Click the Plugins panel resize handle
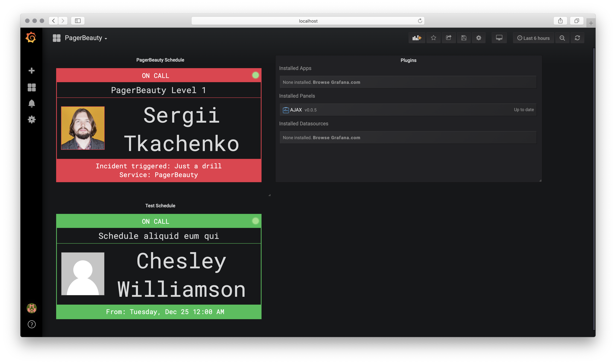 pos(540,181)
